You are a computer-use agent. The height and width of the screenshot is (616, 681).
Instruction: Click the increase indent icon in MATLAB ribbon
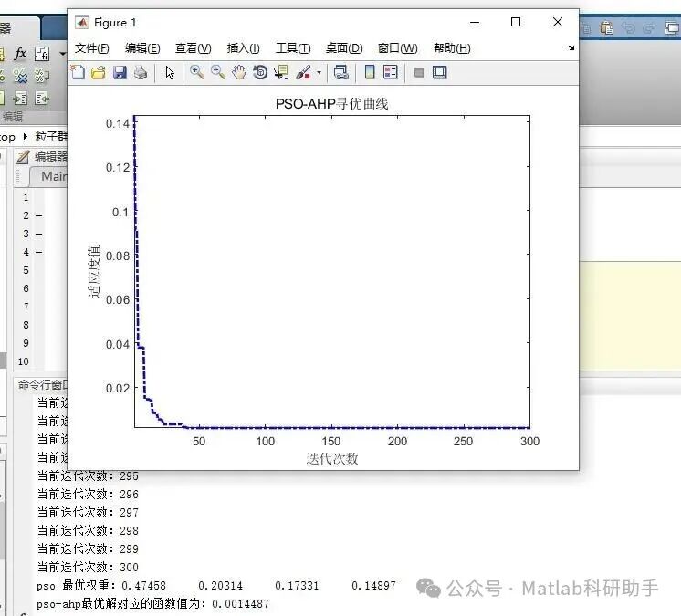pos(20,99)
